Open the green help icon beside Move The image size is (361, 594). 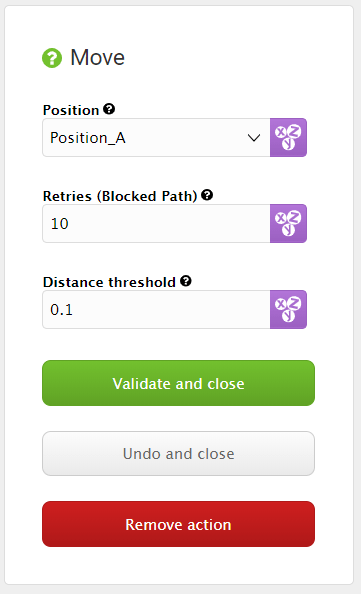point(52,58)
